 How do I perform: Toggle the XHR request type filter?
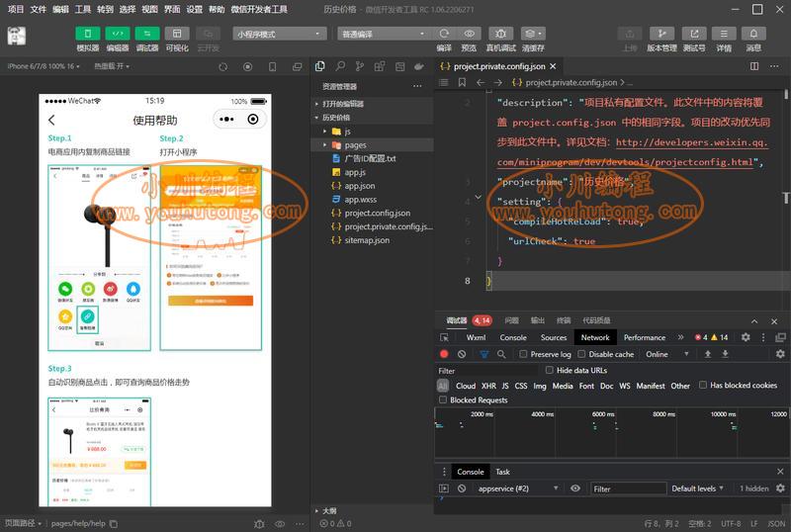[x=488, y=386]
